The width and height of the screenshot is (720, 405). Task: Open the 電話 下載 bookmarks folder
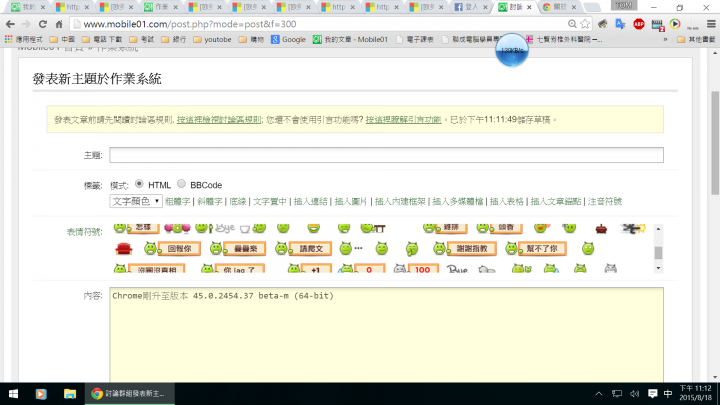pyautogui.click(x=102, y=39)
